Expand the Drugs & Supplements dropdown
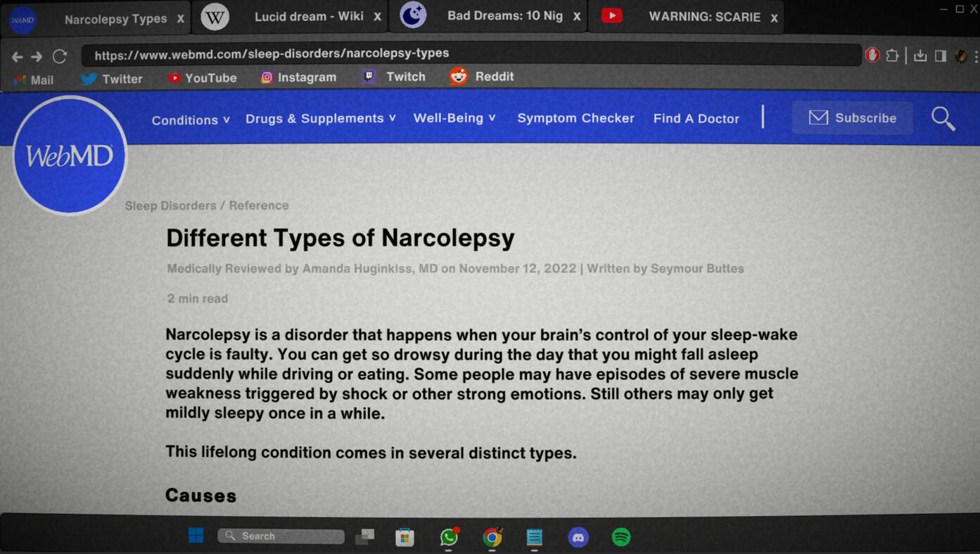The height and width of the screenshot is (554, 980). pyautogui.click(x=320, y=118)
